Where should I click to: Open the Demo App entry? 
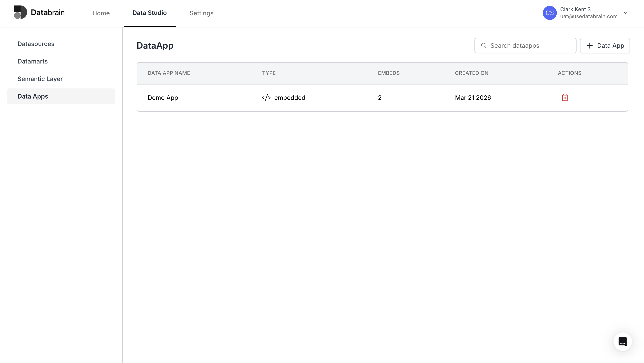163,97
